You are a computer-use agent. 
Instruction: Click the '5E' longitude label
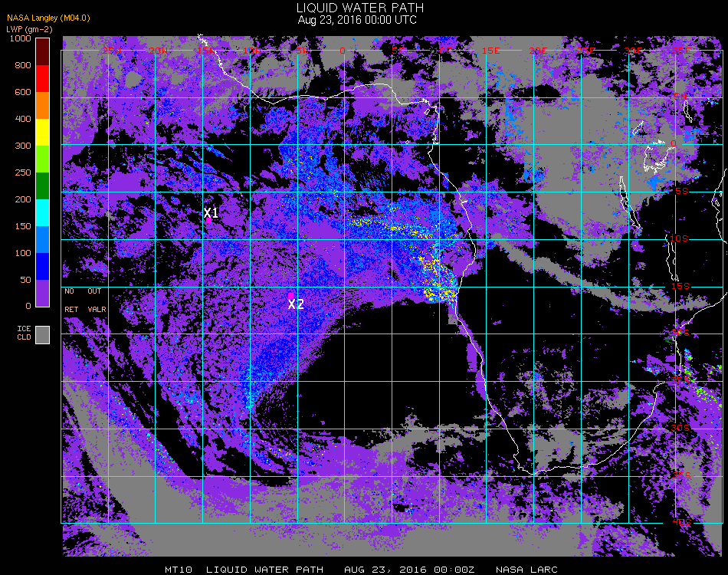coord(398,51)
